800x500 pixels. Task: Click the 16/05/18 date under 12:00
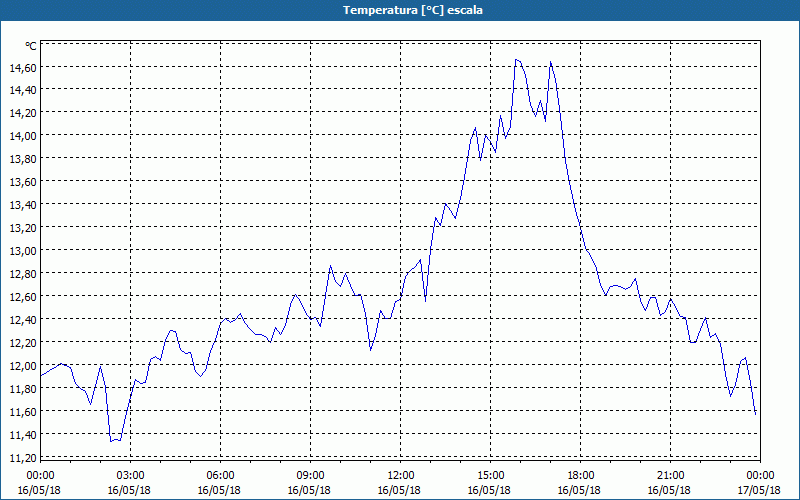399,490
